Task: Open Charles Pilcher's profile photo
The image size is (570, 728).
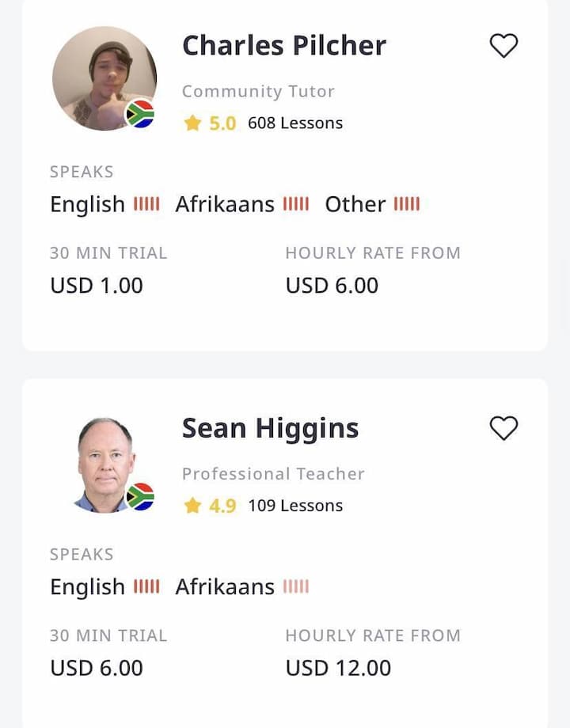Action: (104, 78)
